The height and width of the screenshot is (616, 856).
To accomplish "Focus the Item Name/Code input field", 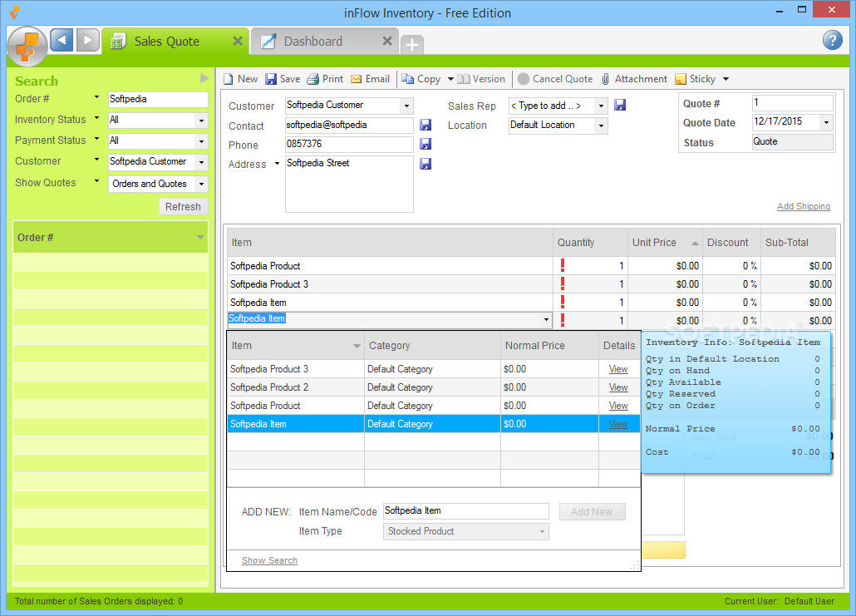I will (465, 511).
